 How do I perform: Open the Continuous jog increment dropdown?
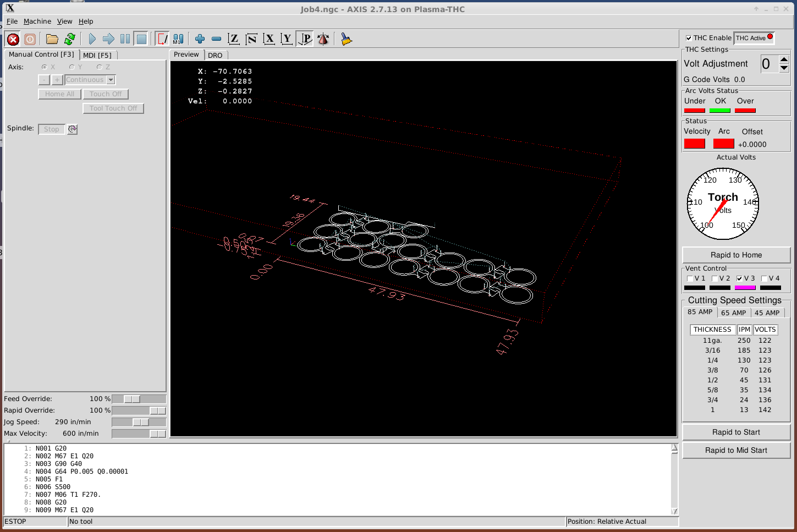pyautogui.click(x=111, y=80)
